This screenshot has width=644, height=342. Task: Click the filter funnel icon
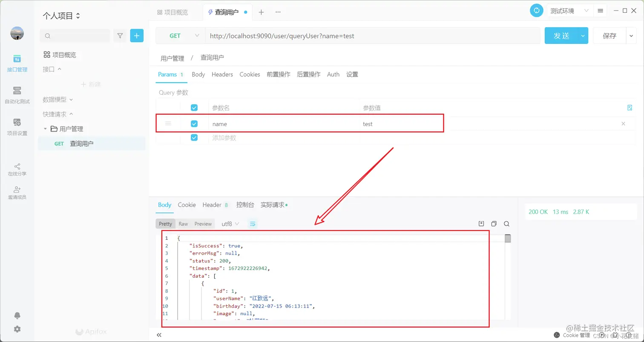[120, 36]
